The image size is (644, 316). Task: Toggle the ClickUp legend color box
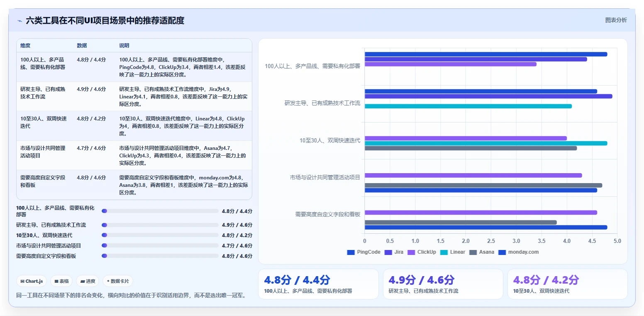tap(412, 252)
